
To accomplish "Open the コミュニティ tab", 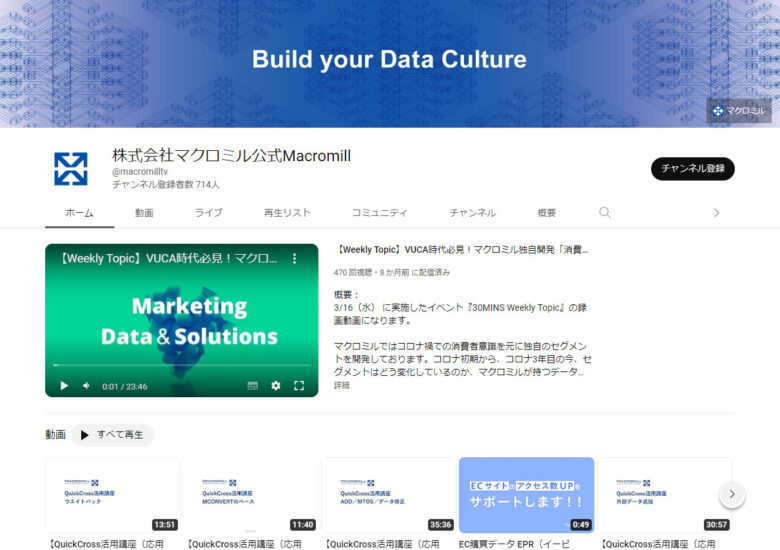I will 380,213.
